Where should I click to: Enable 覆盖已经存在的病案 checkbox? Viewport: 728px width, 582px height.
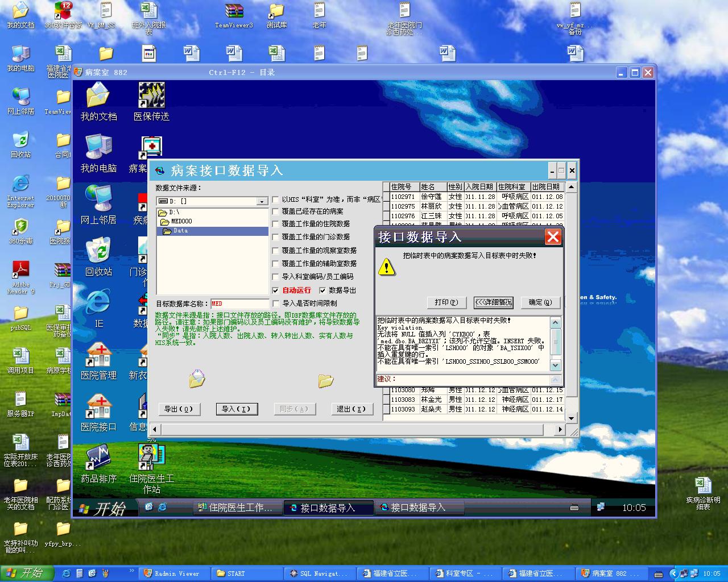point(276,211)
